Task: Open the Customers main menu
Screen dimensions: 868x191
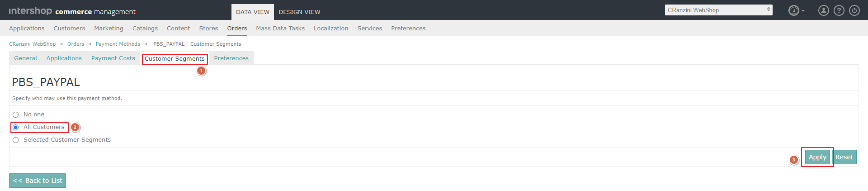Action: [69, 28]
